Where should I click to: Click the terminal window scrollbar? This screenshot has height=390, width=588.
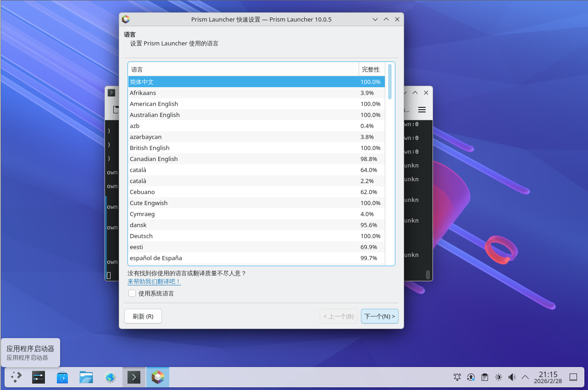tap(428, 274)
